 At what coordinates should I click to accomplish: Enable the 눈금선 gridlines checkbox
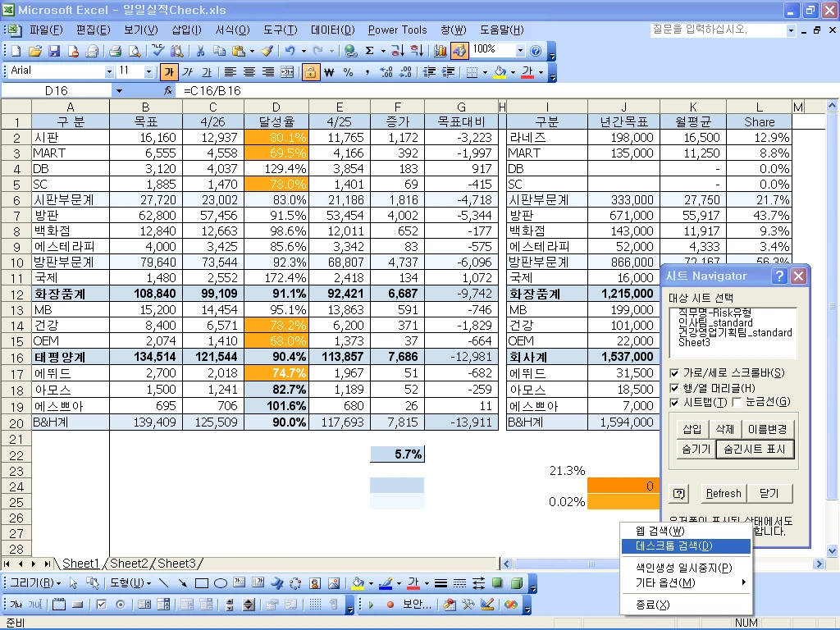737,403
